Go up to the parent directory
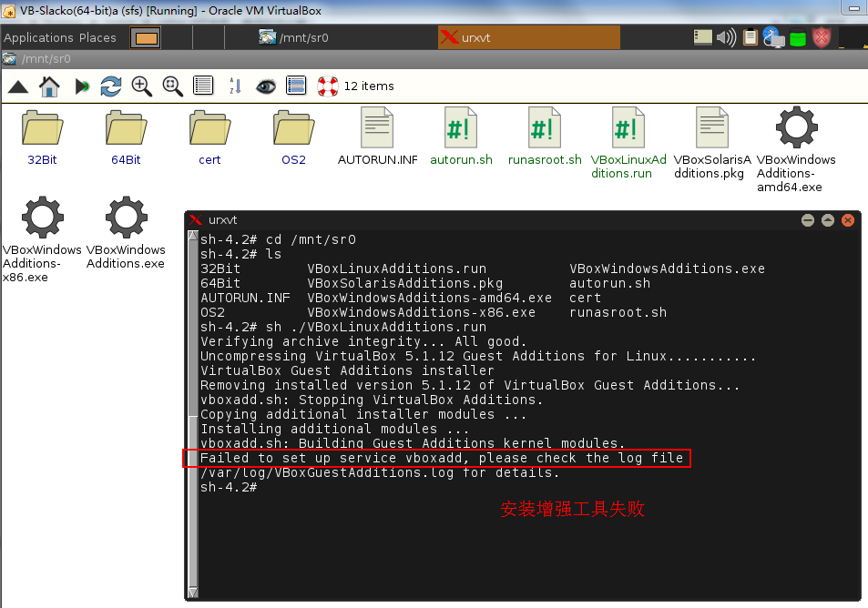 coord(18,86)
